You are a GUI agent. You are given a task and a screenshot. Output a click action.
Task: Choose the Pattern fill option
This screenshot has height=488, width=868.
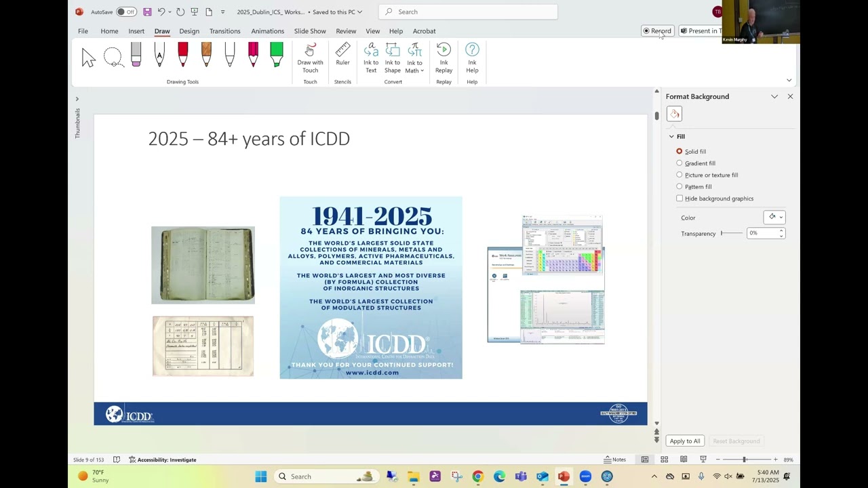tap(694, 186)
